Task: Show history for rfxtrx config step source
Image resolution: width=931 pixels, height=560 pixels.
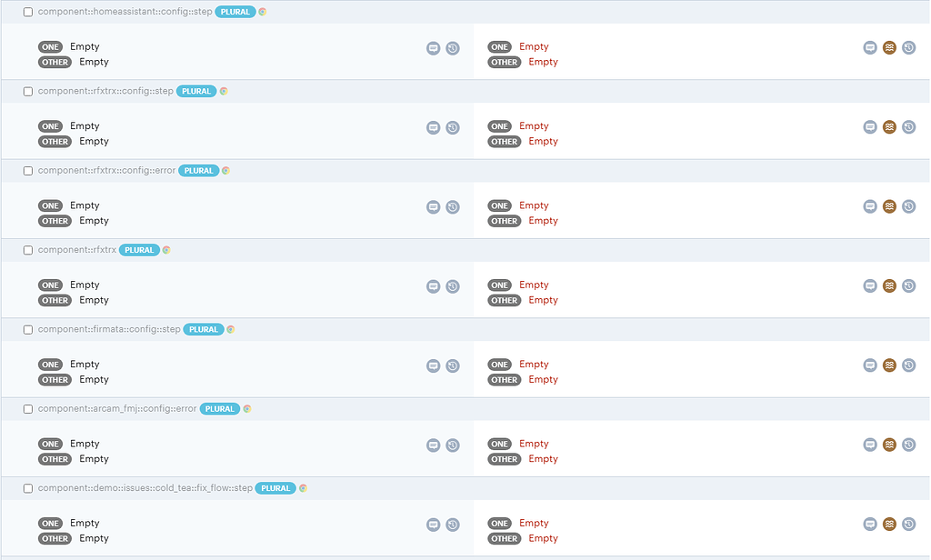Action: coord(453,127)
